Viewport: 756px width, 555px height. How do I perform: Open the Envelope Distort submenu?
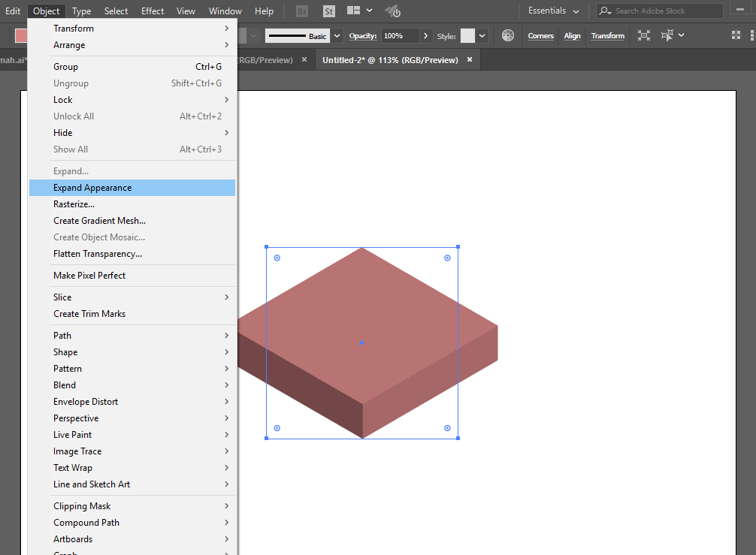tap(86, 402)
